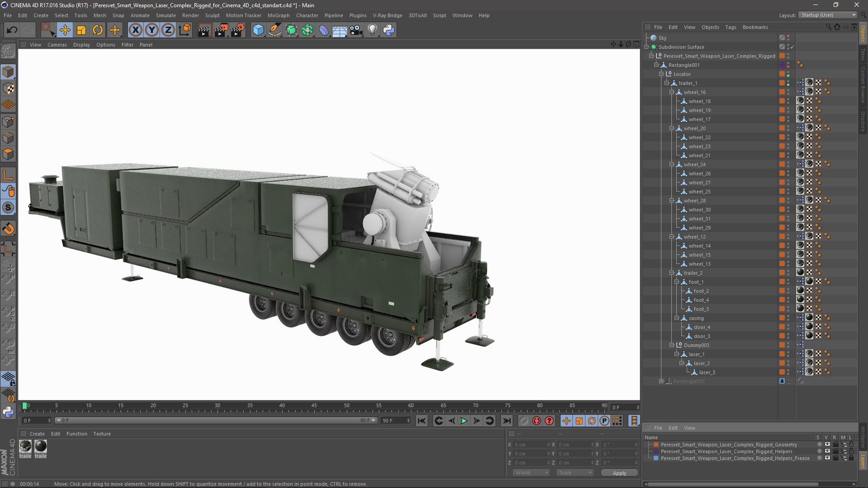
Task: Click the Apply button
Action: [x=619, y=473]
